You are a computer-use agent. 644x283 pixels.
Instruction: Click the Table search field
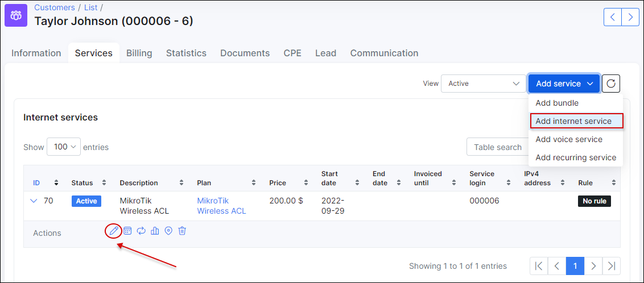point(498,147)
